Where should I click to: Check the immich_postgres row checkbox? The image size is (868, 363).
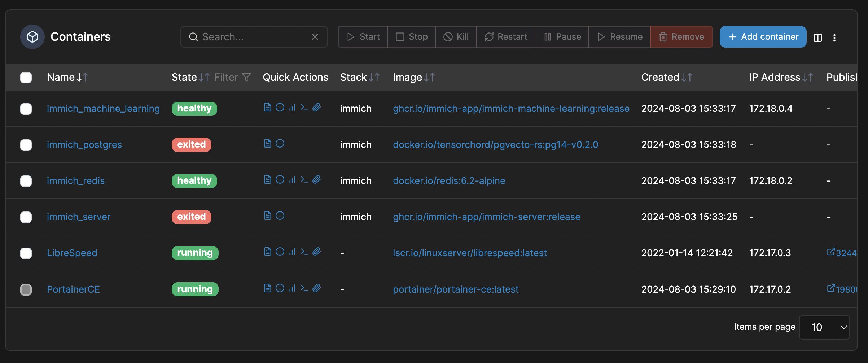tap(26, 145)
